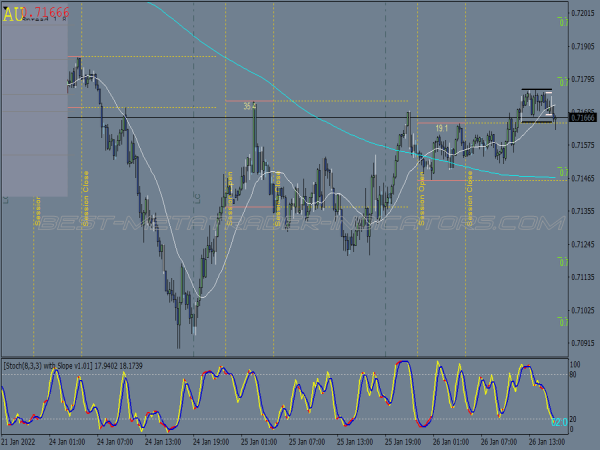Screen dimensions: 600x450
Task: Click price axis level 0.71245
Action: pyautogui.click(x=583, y=244)
